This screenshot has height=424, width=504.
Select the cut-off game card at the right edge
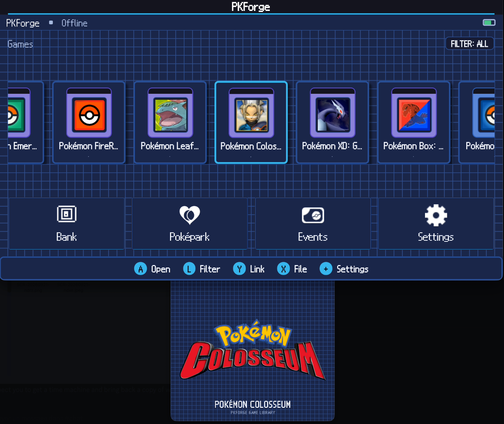click(x=476, y=122)
